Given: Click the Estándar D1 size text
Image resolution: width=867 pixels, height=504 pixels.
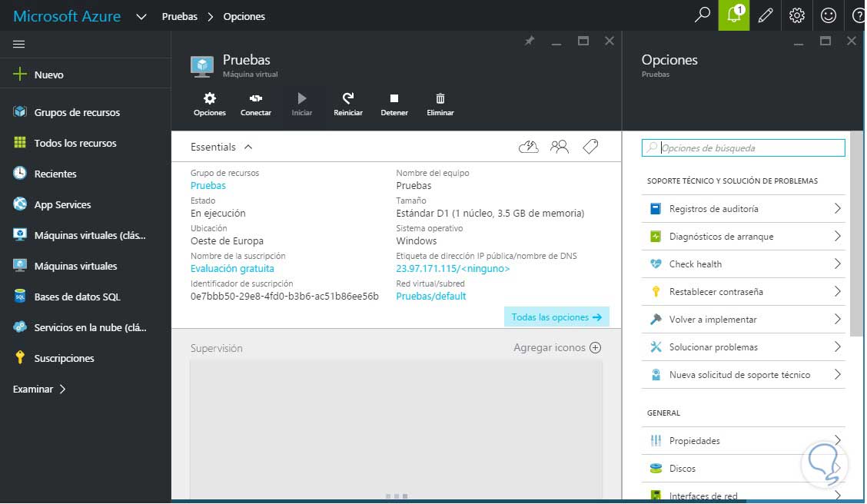Looking at the screenshot, I should 490,214.
